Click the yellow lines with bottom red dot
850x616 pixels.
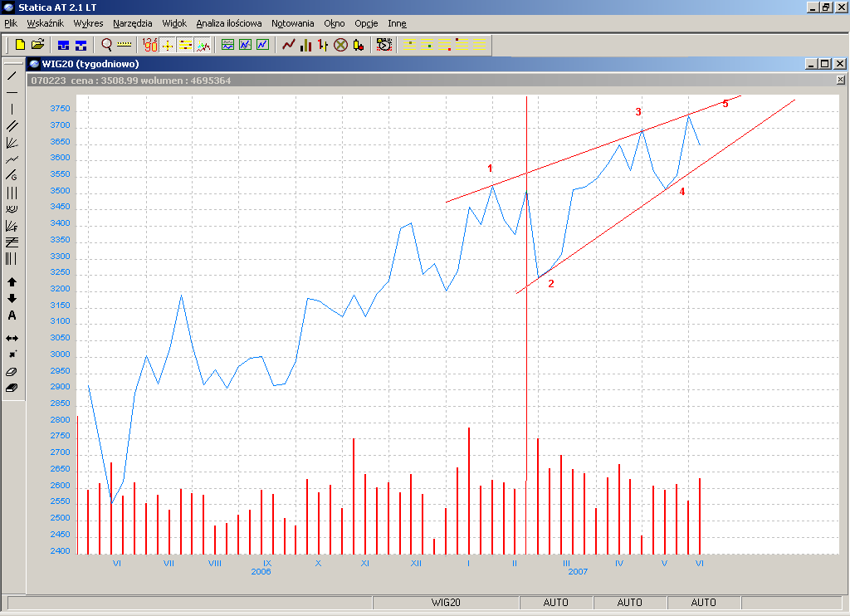point(445,45)
